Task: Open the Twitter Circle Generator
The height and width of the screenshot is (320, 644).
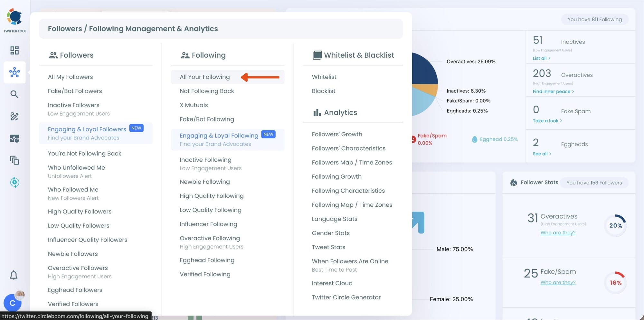Action: [x=346, y=297]
